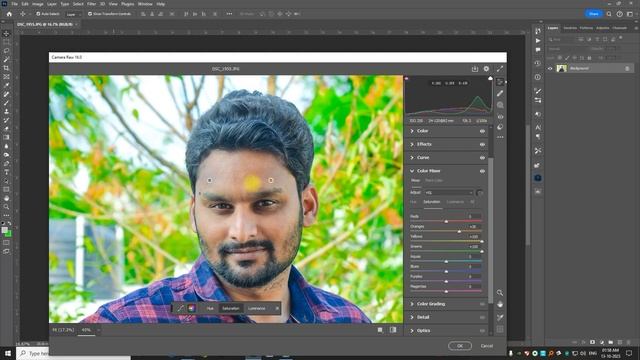Toggle before/after view icon
Screen dimensions: 640x360
coord(393,330)
